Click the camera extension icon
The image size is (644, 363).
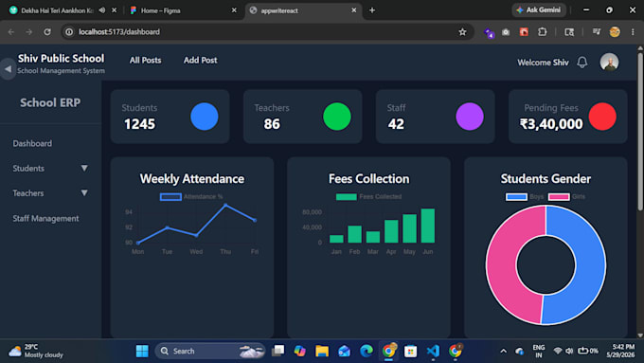tap(506, 32)
